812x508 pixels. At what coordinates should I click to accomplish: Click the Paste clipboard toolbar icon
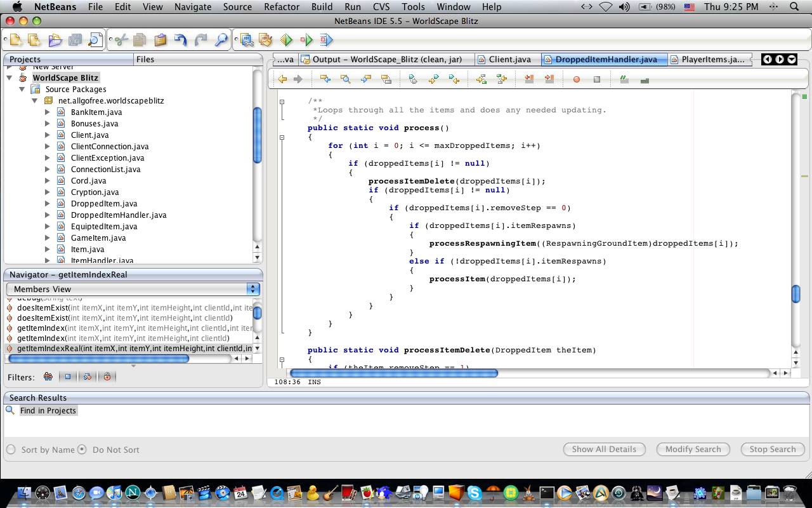(160, 40)
